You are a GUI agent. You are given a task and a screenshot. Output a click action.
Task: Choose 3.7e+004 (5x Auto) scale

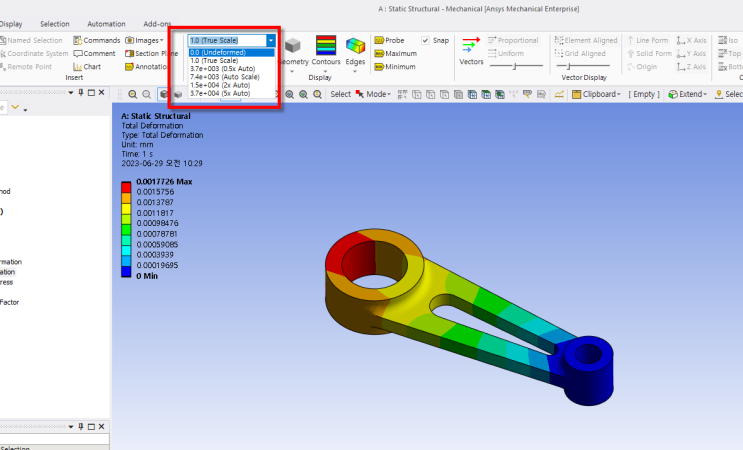231,93
